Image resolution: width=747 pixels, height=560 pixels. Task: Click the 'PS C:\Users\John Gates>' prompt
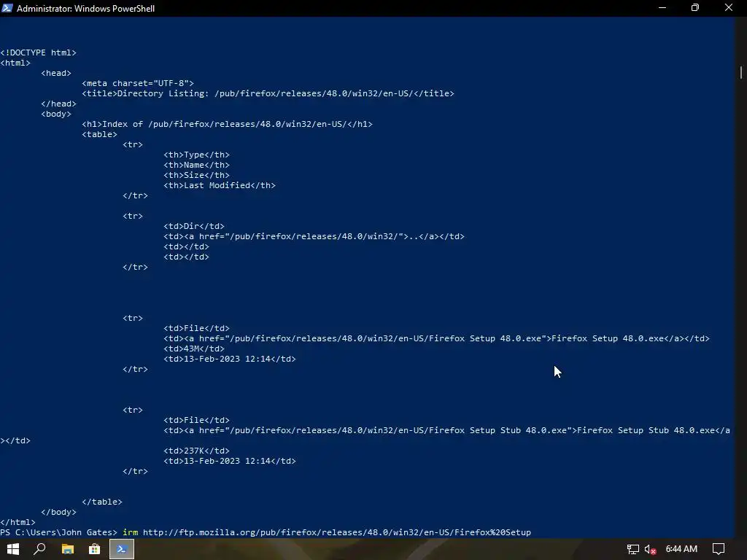point(58,532)
